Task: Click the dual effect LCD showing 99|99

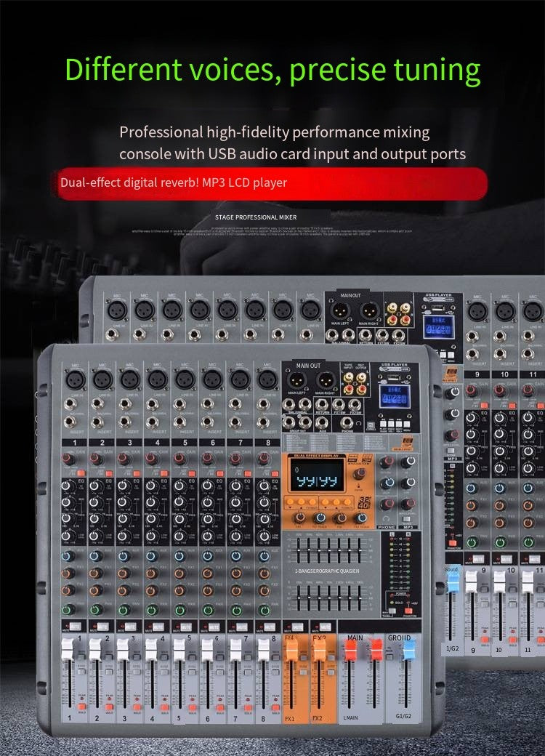Action: pos(317,475)
